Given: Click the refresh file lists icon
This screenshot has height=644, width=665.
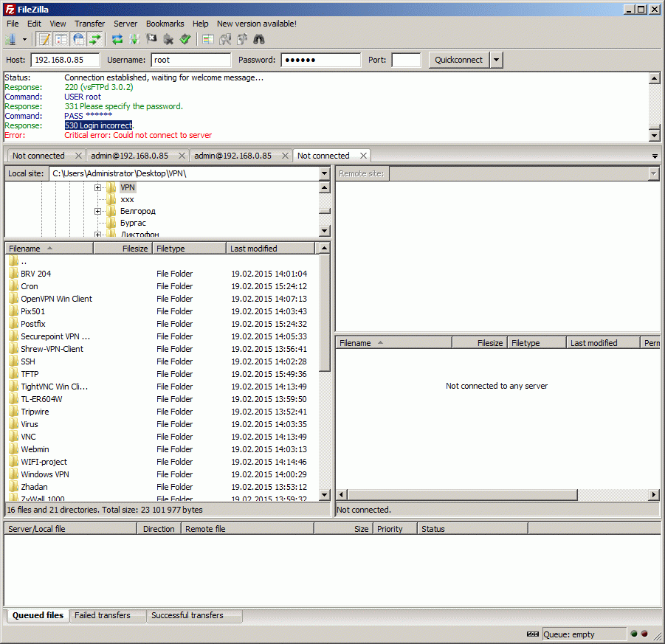Looking at the screenshot, I should (x=117, y=39).
